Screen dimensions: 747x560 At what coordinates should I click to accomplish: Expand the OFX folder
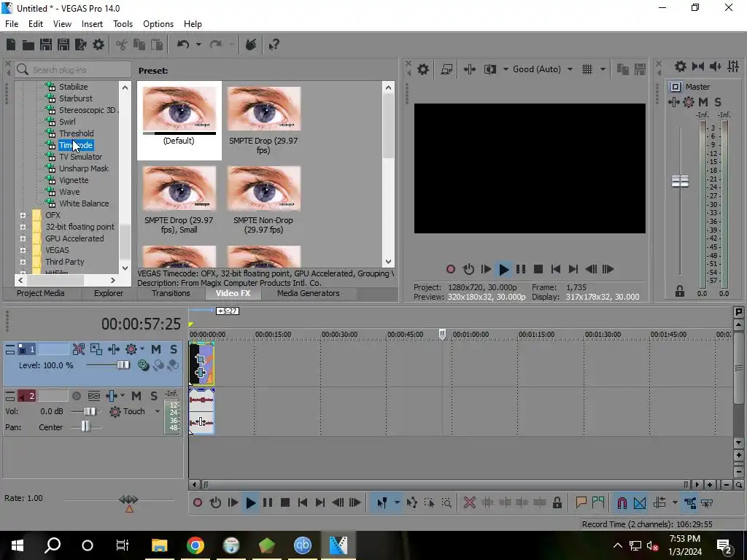coord(23,215)
